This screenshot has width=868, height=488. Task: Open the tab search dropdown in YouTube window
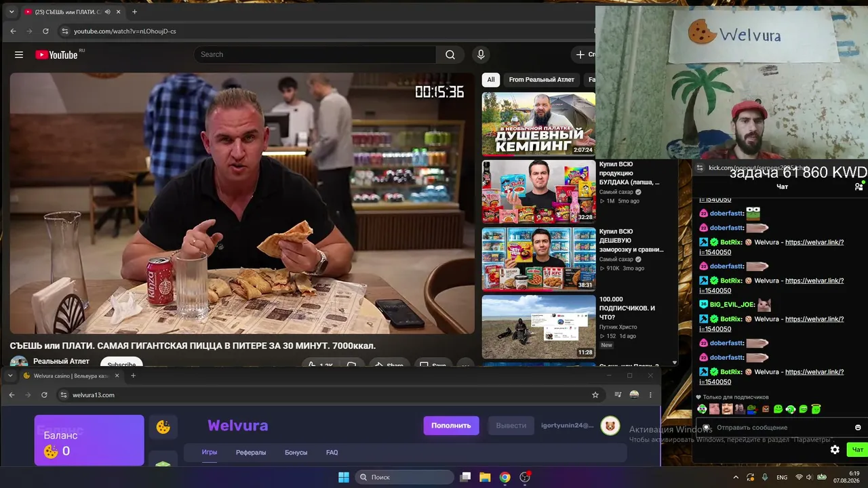point(12,12)
